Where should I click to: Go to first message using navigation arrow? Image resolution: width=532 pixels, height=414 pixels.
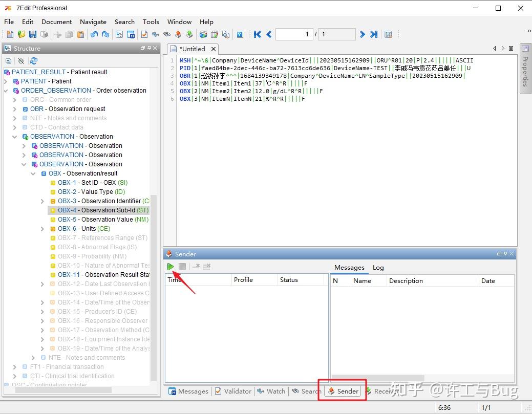point(258,34)
